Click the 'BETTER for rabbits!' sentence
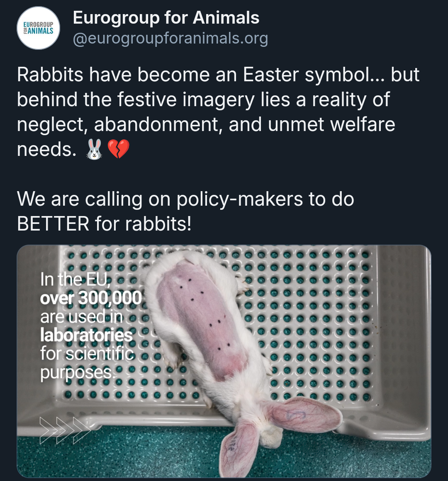 [x=105, y=223]
